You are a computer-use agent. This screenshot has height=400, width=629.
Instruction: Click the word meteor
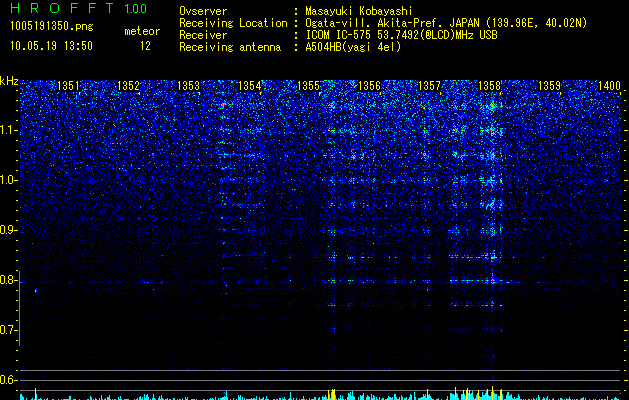point(142,31)
